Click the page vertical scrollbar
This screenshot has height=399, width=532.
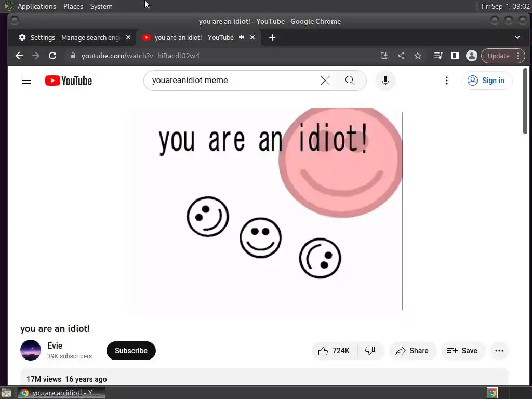pos(525,101)
